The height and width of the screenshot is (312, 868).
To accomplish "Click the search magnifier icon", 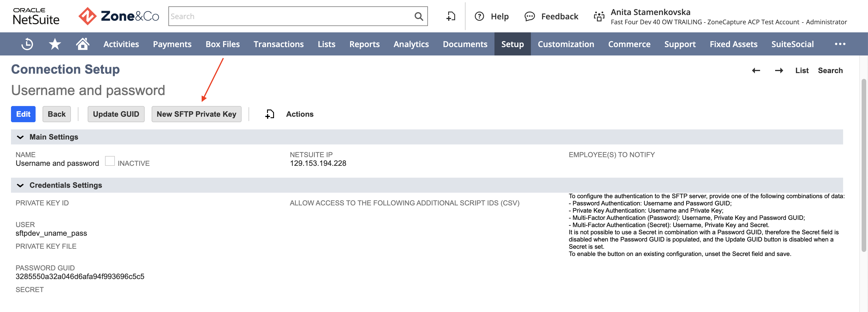I will coord(418,16).
